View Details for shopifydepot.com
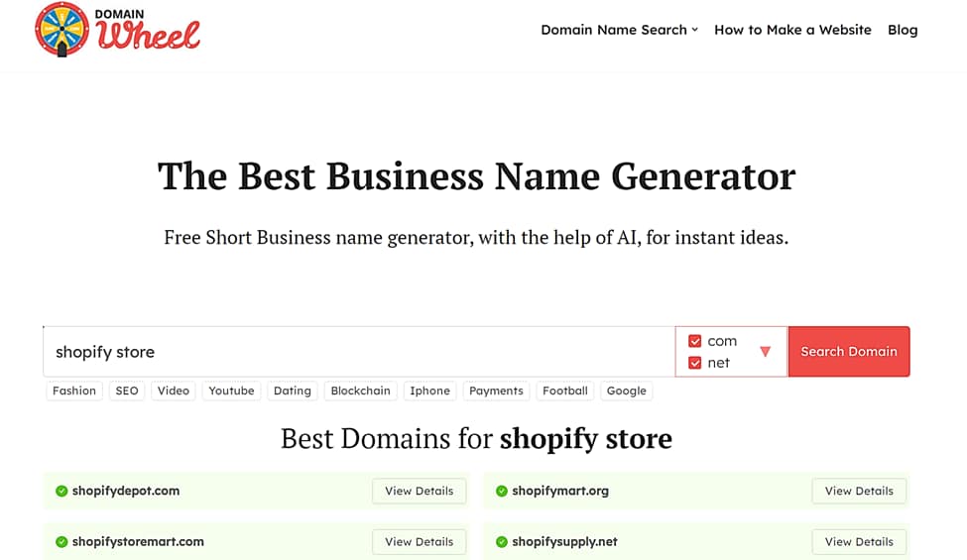Screen dimensions: 967x560 pyautogui.click(x=419, y=491)
